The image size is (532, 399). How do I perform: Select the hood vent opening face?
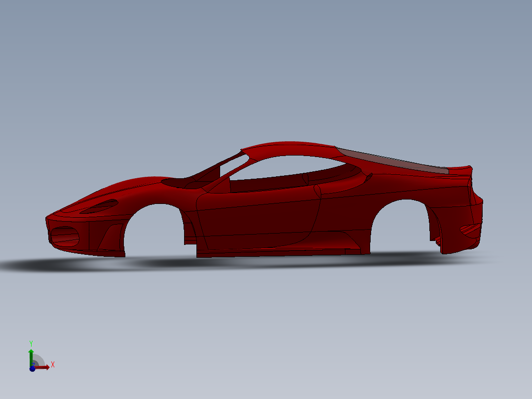(x=99, y=206)
